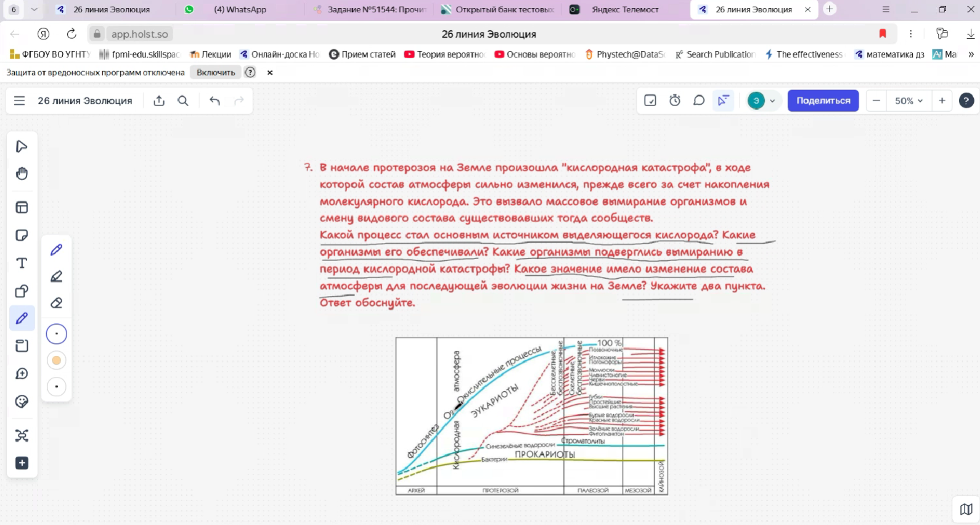Toggle the cursor presence button in the toolbar

pyautogui.click(x=723, y=101)
